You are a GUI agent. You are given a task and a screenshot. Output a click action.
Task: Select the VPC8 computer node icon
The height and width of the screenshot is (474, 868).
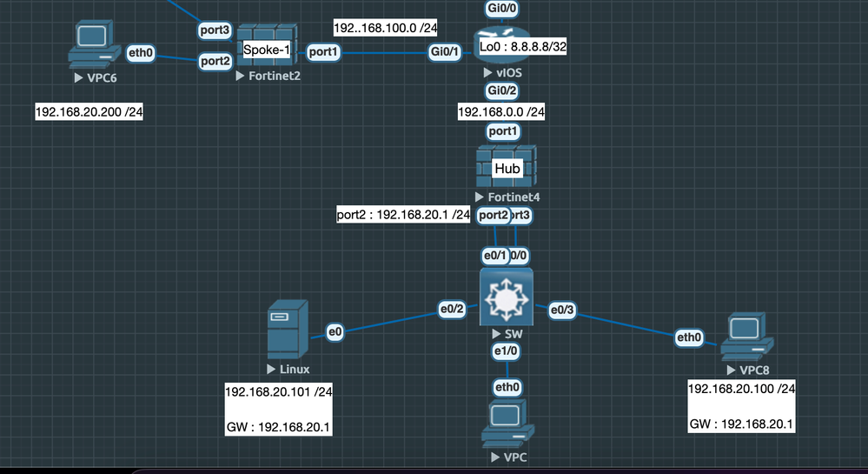click(746, 337)
